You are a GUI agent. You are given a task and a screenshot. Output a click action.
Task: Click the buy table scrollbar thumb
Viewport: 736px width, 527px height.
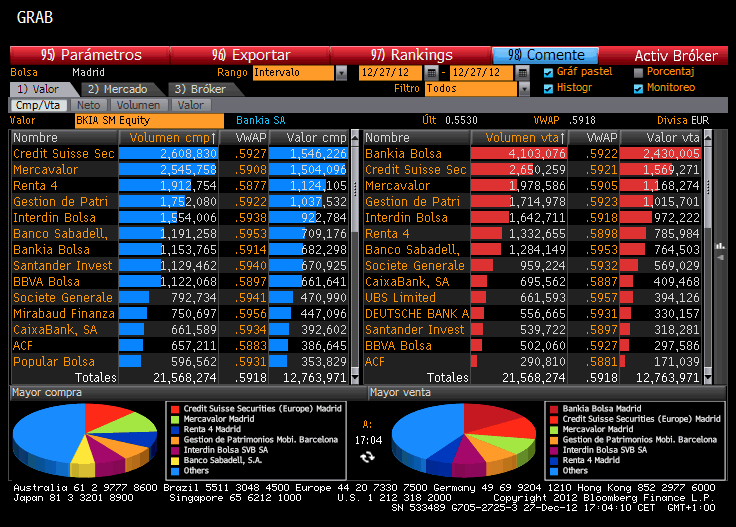[355, 188]
